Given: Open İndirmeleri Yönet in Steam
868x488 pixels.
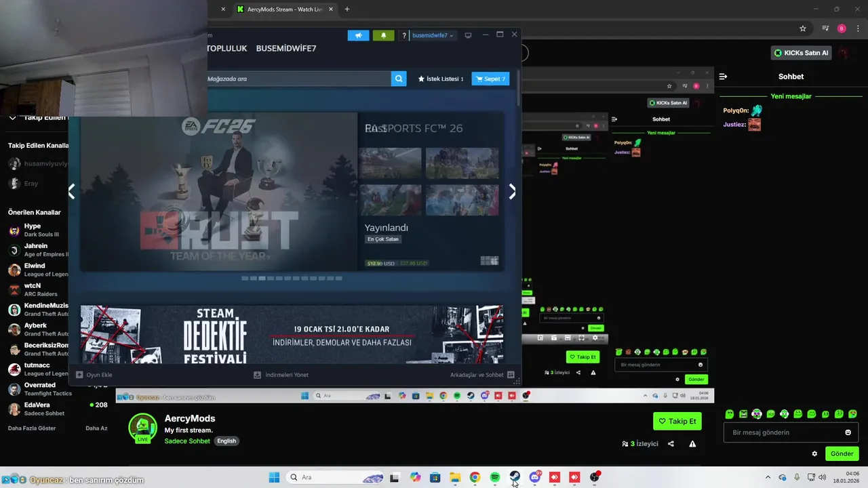Looking at the screenshot, I should pyautogui.click(x=281, y=375).
